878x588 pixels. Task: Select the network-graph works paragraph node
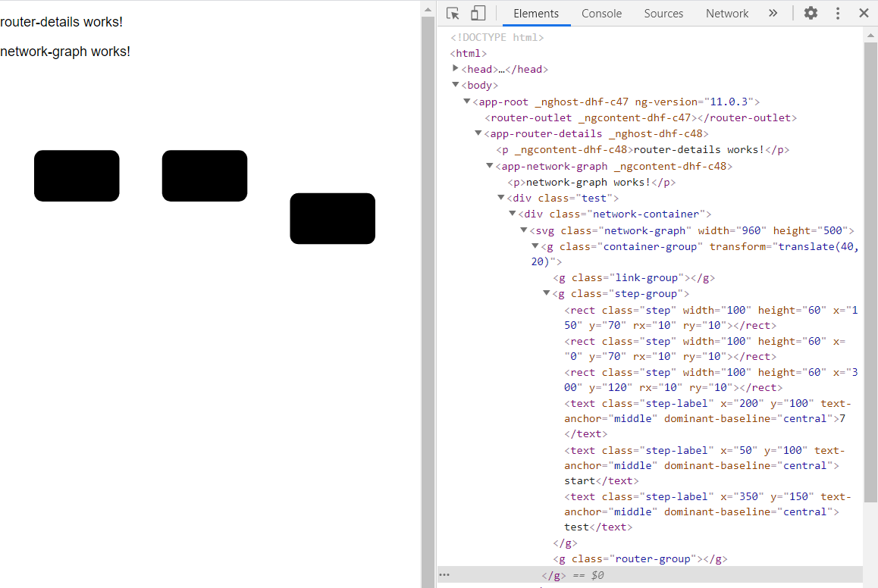pyautogui.click(x=591, y=182)
